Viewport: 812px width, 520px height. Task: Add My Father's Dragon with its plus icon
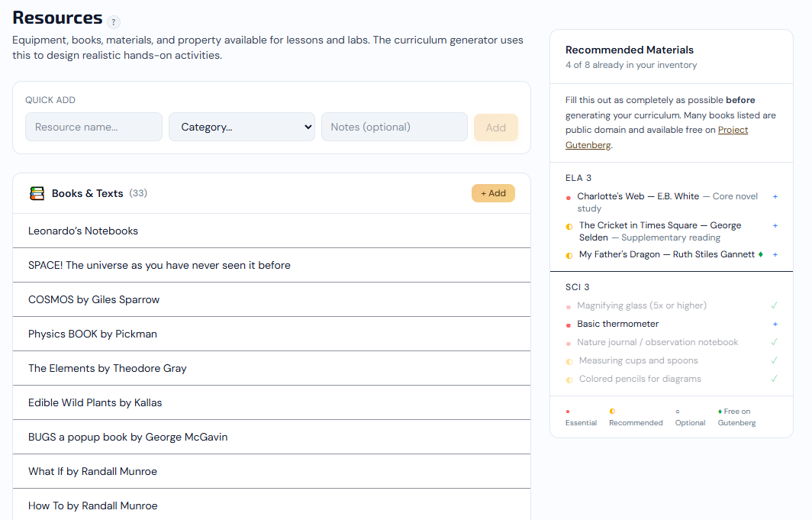tap(775, 255)
